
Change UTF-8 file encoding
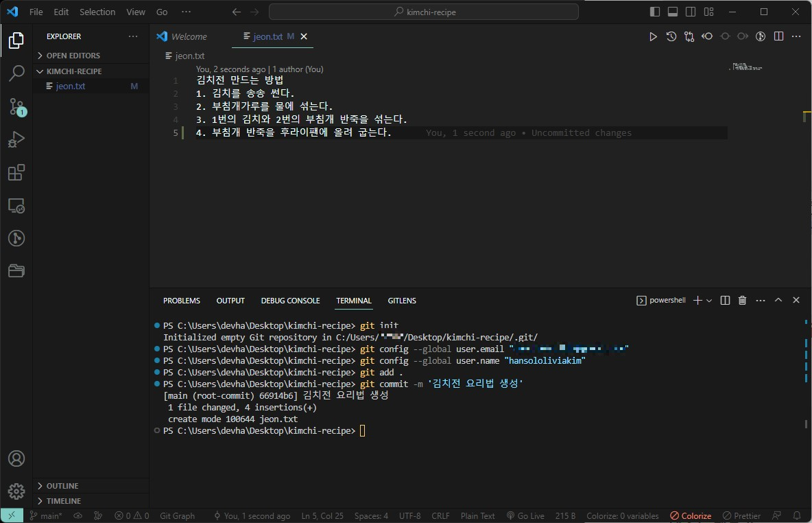(x=409, y=515)
